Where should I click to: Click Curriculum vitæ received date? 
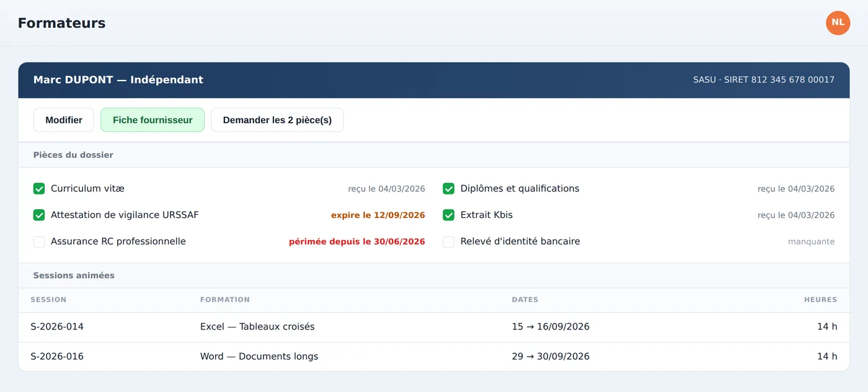tap(386, 189)
